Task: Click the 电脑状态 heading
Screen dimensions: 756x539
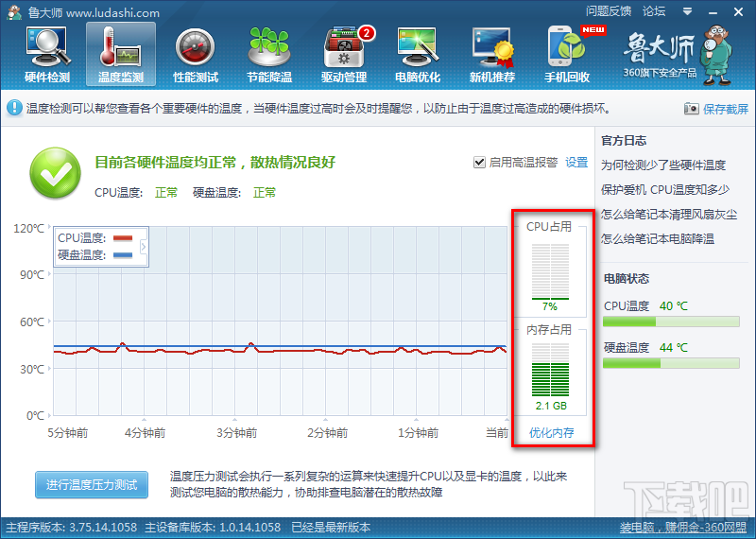Action: 627,278
